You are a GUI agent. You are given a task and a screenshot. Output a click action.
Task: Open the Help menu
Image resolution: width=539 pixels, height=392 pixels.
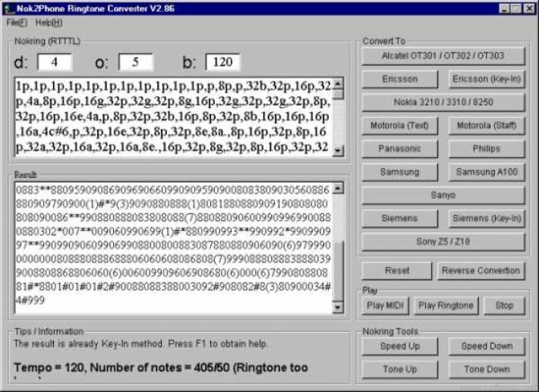coord(49,22)
